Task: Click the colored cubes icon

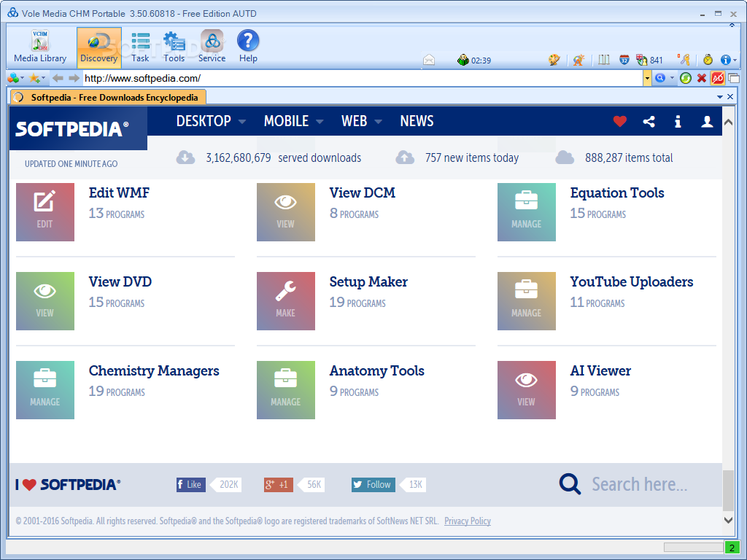Action: click(13, 78)
